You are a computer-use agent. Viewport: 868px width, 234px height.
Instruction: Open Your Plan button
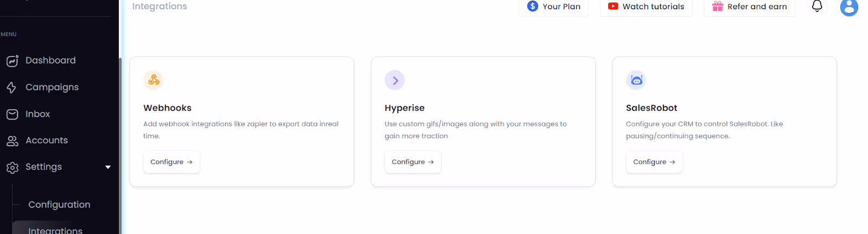point(553,7)
